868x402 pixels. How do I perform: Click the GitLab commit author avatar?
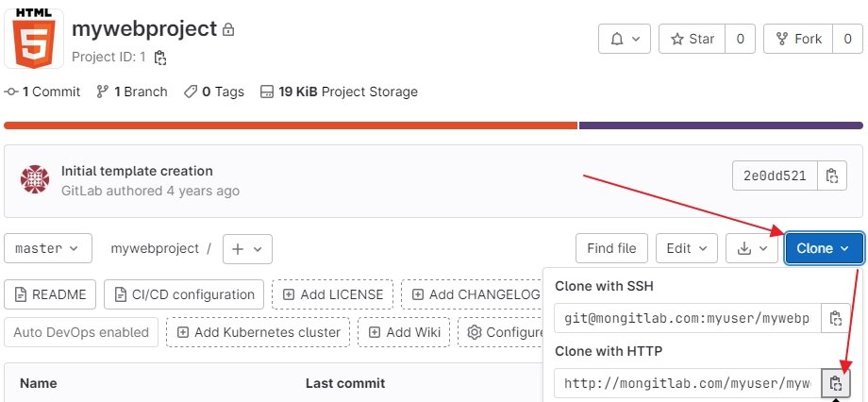click(x=35, y=179)
